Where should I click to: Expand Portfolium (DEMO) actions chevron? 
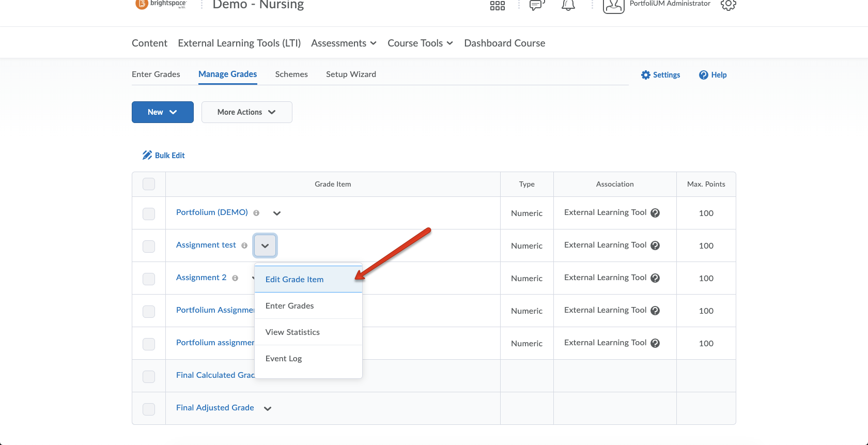[x=277, y=213]
